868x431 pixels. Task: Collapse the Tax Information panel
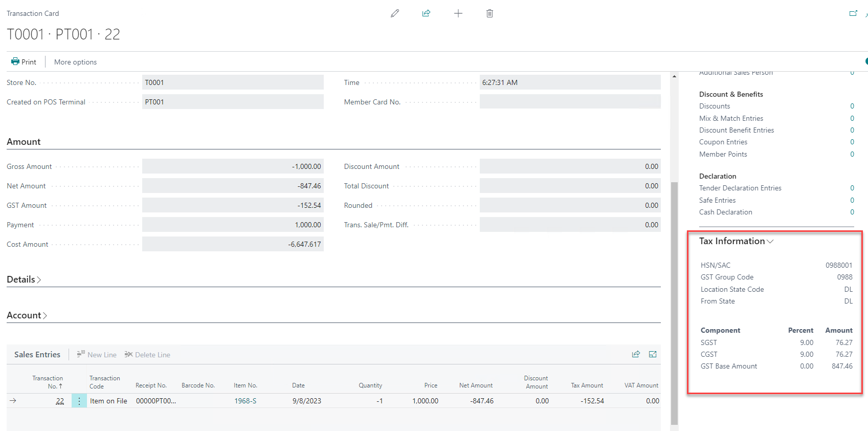[736, 241]
